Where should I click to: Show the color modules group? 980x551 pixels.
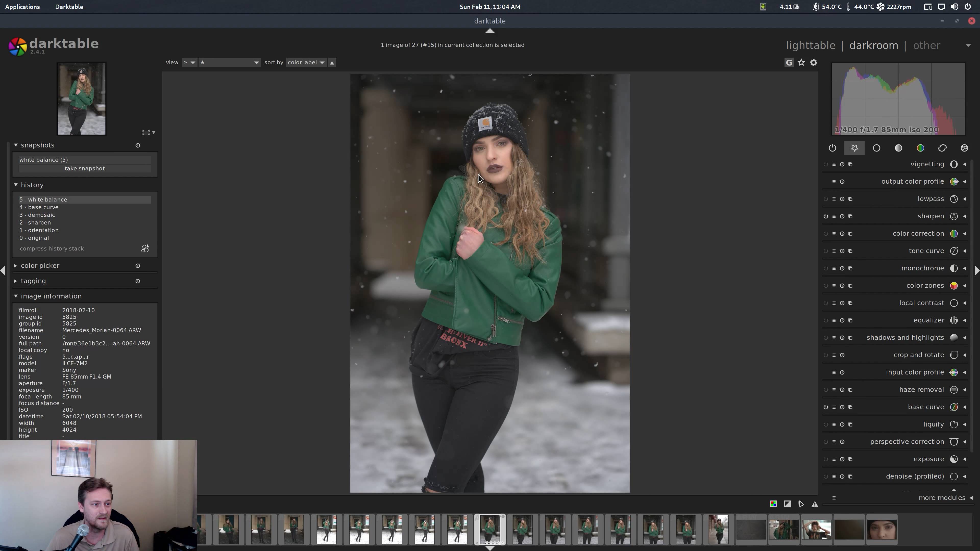point(920,148)
